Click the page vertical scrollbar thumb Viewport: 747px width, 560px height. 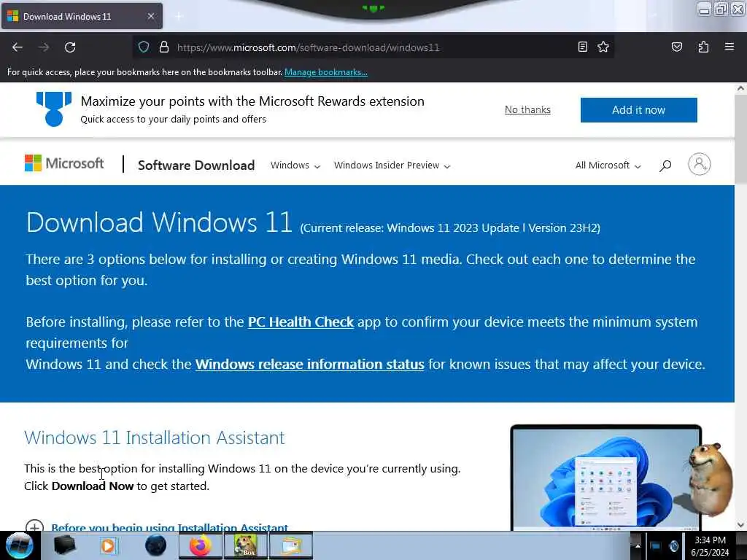pyautogui.click(x=740, y=138)
